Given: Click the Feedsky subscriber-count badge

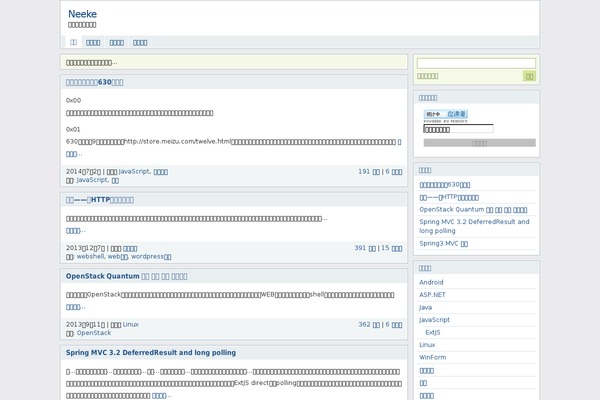Looking at the screenshot, I should 445,114.
